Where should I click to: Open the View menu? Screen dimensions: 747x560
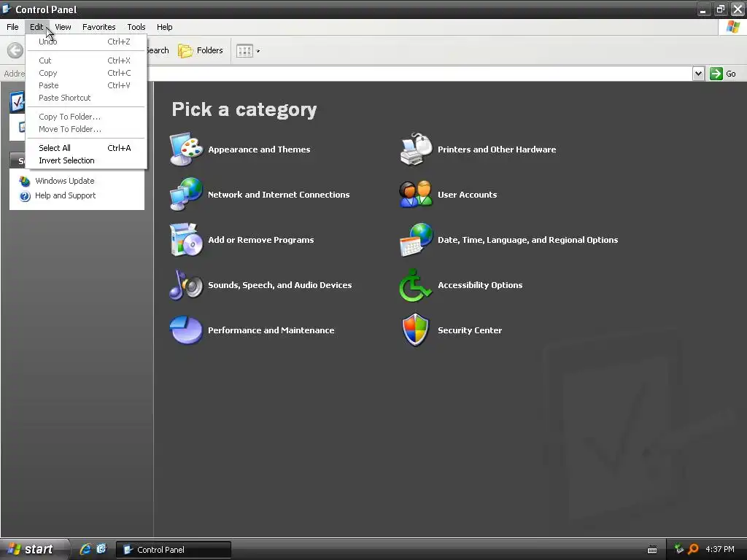point(63,27)
